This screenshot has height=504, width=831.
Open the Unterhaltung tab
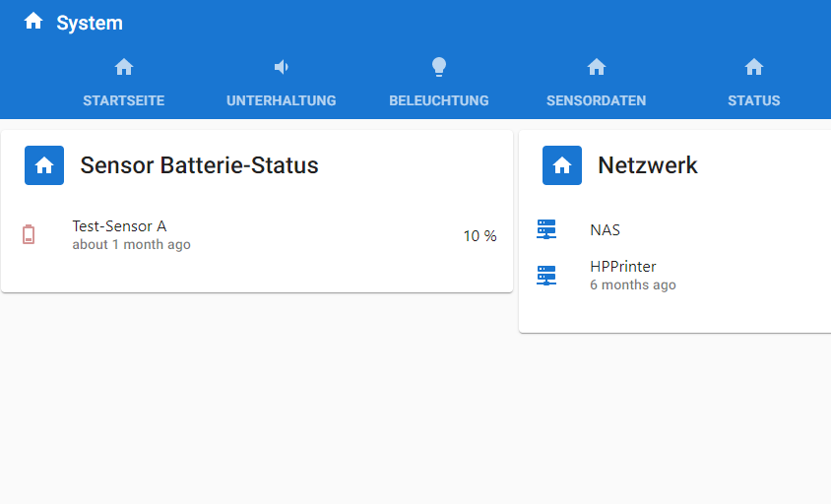coord(282,100)
